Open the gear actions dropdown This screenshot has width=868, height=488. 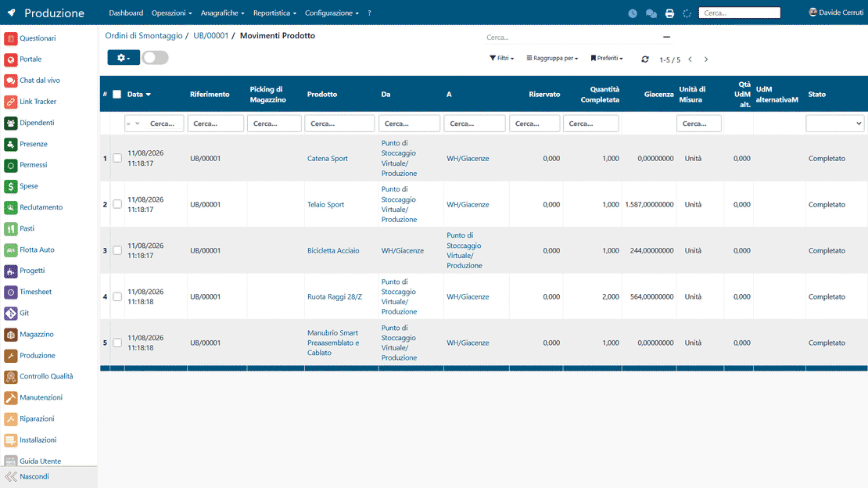coord(124,58)
